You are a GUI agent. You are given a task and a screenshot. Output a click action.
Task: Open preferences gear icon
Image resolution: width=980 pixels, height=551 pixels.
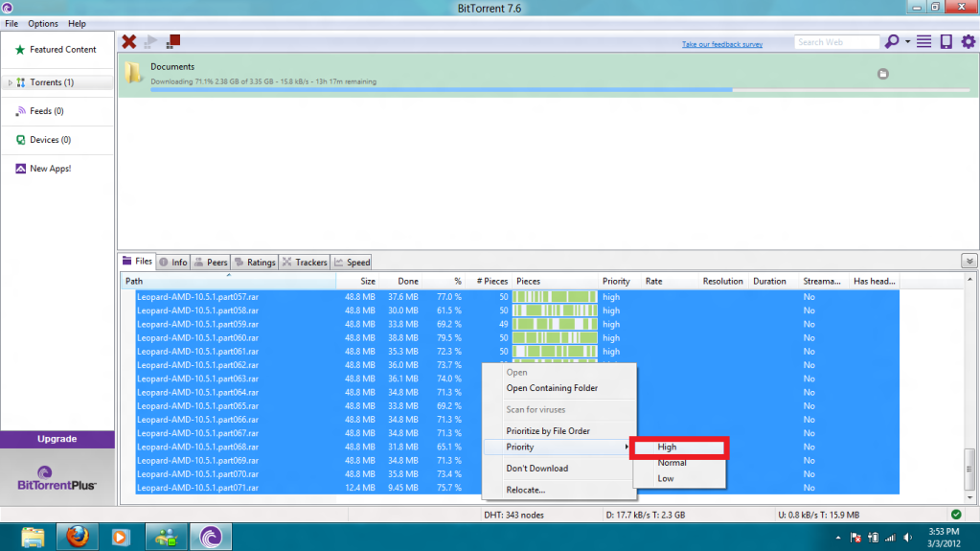coord(969,42)
